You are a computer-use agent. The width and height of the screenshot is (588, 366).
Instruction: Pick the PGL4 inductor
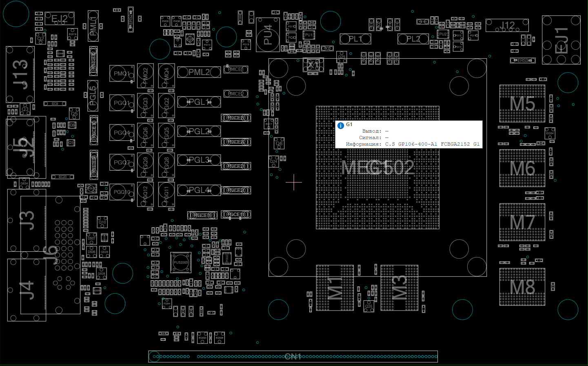pyautogui.click(x=199, y=190)
